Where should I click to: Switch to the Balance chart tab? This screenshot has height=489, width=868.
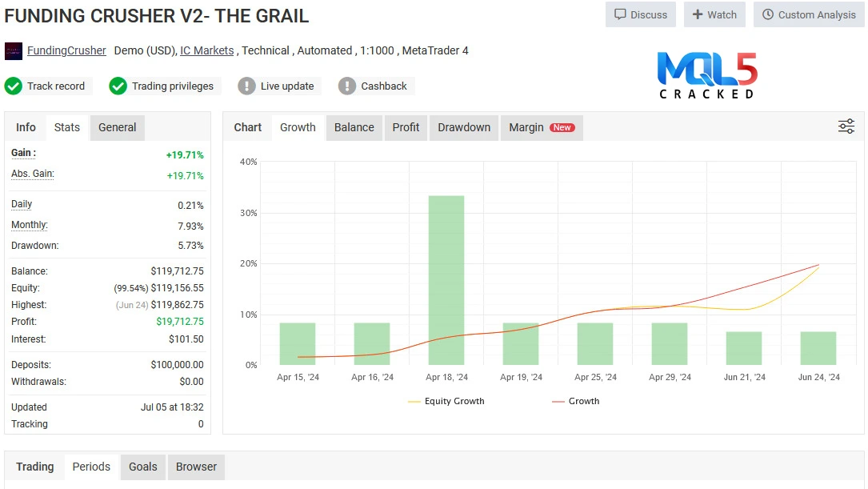(354, 127)
